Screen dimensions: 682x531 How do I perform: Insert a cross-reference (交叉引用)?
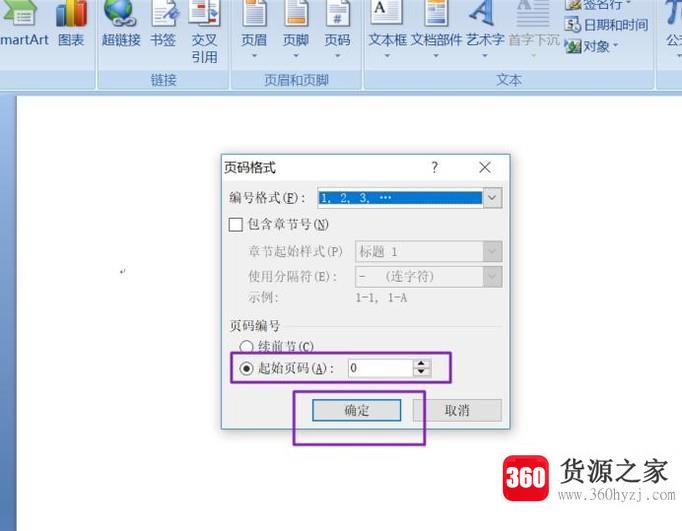[x=204, y=31]
